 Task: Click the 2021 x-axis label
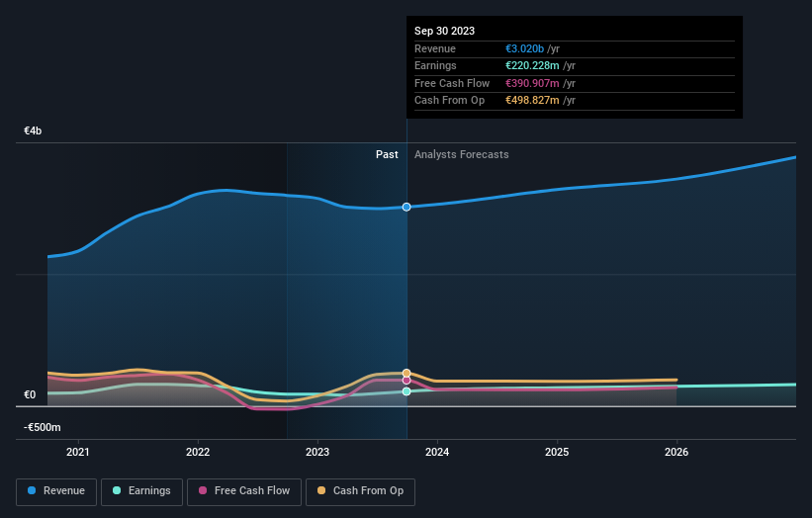(x=78, y=453)
